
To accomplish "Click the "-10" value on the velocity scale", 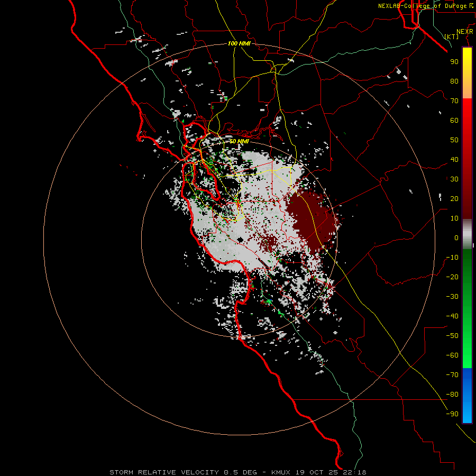I will tap(452, 258).
